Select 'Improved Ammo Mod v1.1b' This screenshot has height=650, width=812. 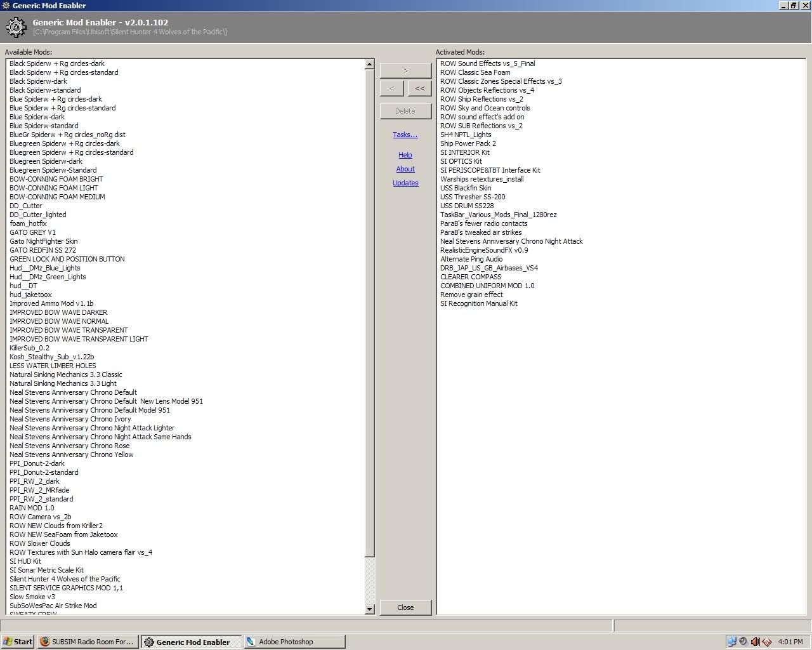[x=51, y=303]
